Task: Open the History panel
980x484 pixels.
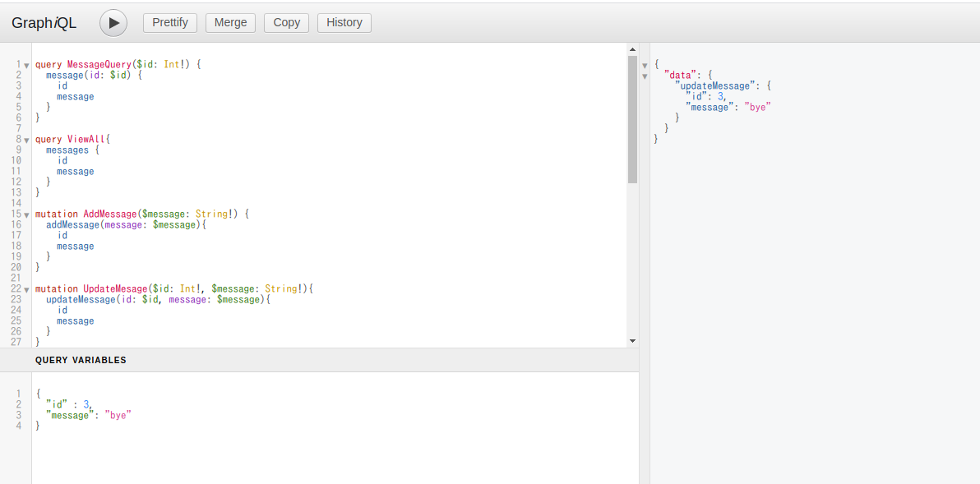Action: (x=344, y=22)
